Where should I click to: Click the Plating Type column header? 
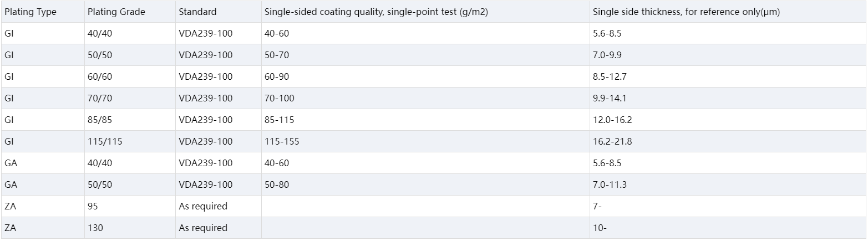click(31, 12)
